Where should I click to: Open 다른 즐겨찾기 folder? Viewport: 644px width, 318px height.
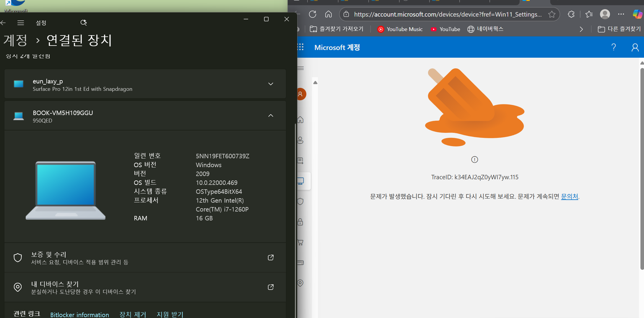click(x=619, y=29)
